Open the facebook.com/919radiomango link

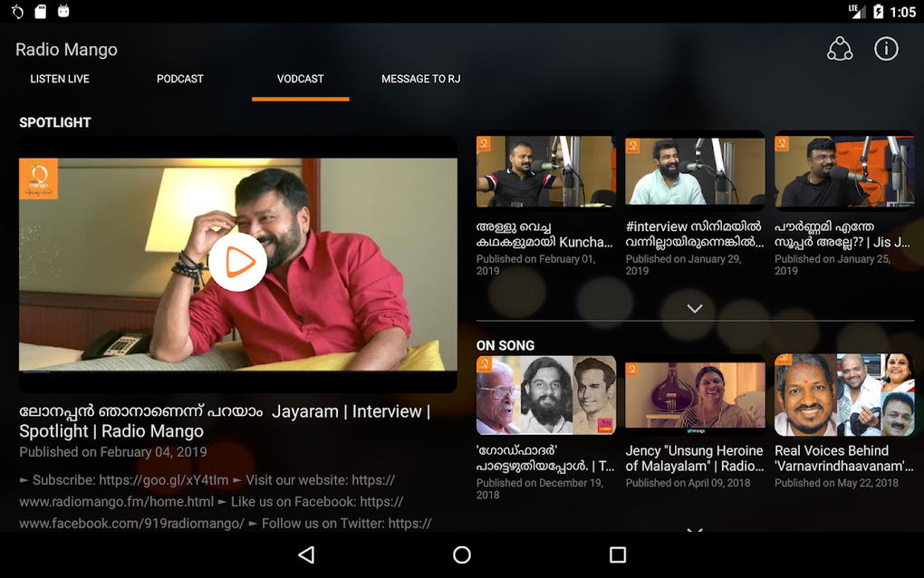tap(132, 524)
